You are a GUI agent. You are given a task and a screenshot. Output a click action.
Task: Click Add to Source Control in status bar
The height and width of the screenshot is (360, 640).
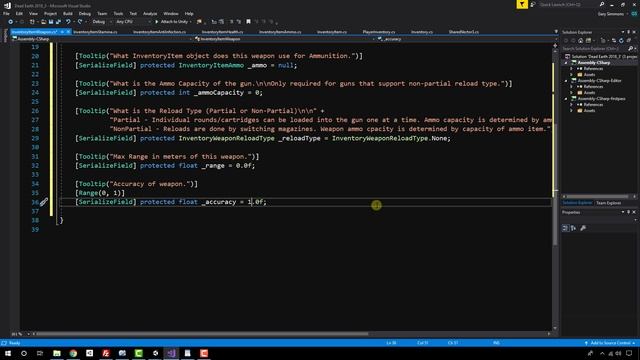click(x=610, y=343)
